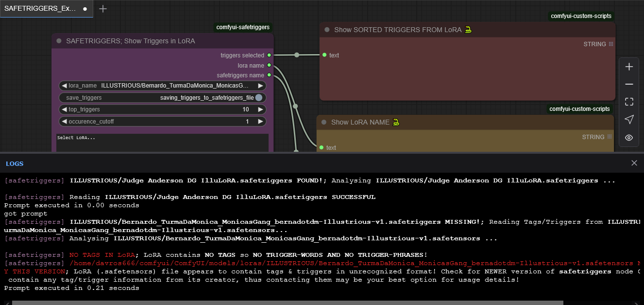Screen dimensions: 644x305
Task: Click the zoom in plus icon
Action: point(629,67)
